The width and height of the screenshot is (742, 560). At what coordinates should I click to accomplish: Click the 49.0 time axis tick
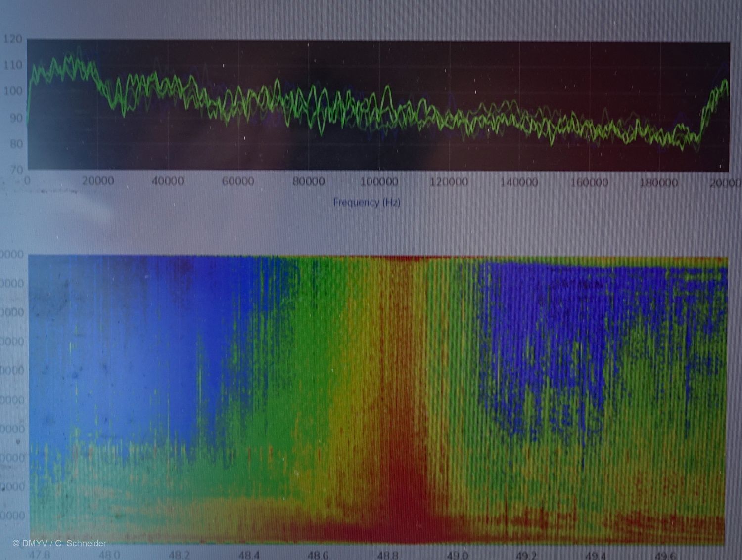click(x=457, y=555)
